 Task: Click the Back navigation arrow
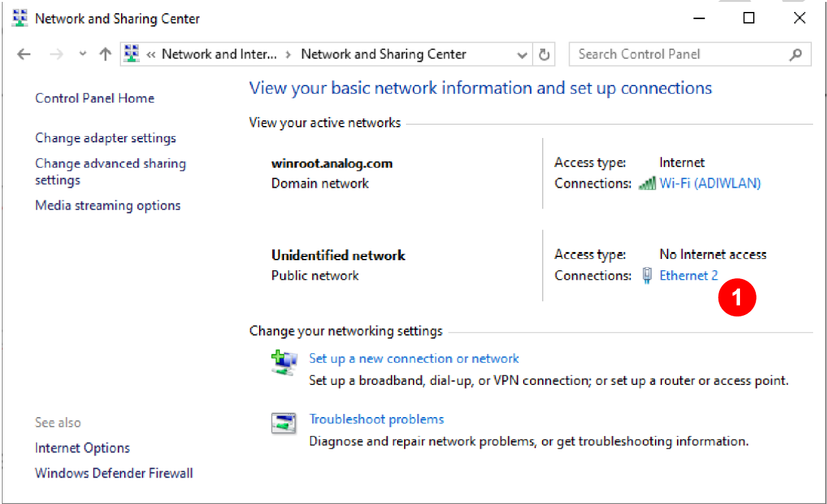coord(24,55)
